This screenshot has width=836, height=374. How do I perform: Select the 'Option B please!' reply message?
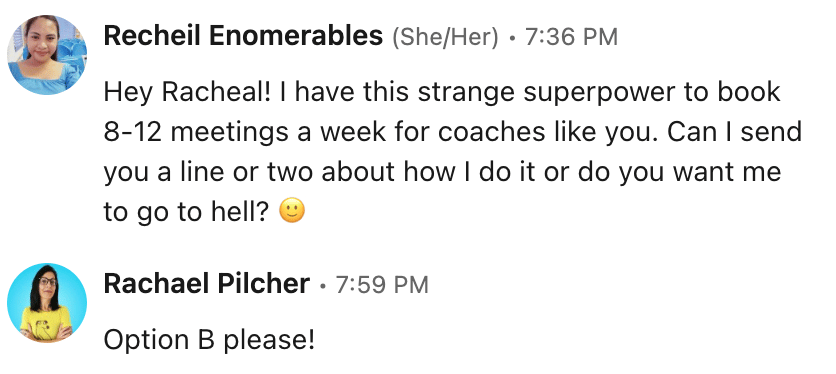[x=209, y=340]
